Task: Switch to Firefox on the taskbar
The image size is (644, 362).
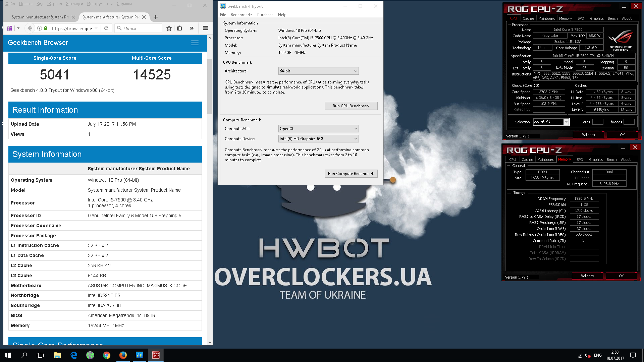Action: [x=123, y=355]
